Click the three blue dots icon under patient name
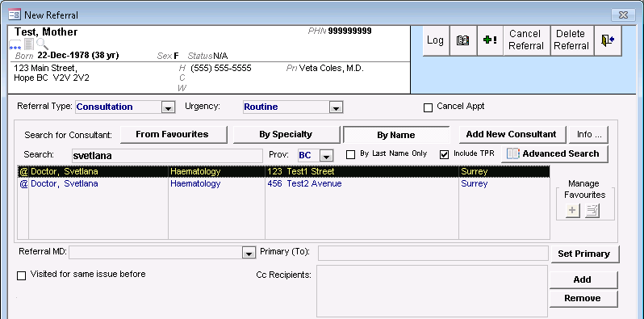644x319 pixels. (x=15, y=45)
